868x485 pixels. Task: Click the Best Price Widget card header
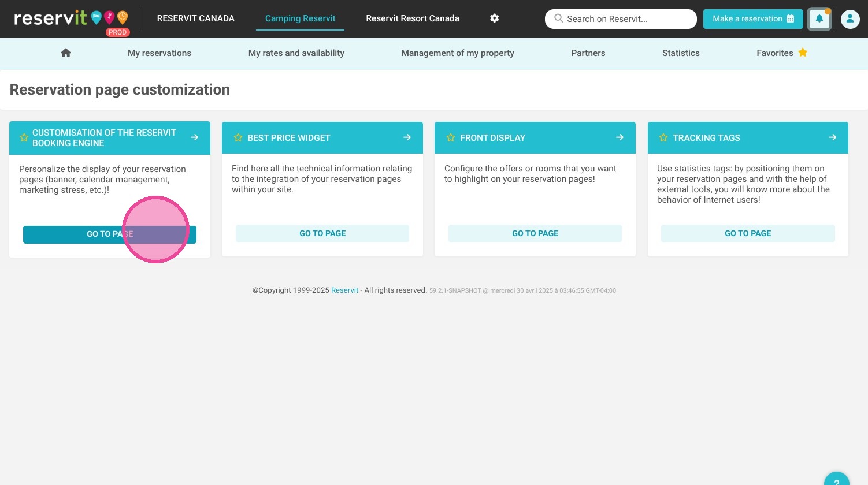(x=322, y=137)
